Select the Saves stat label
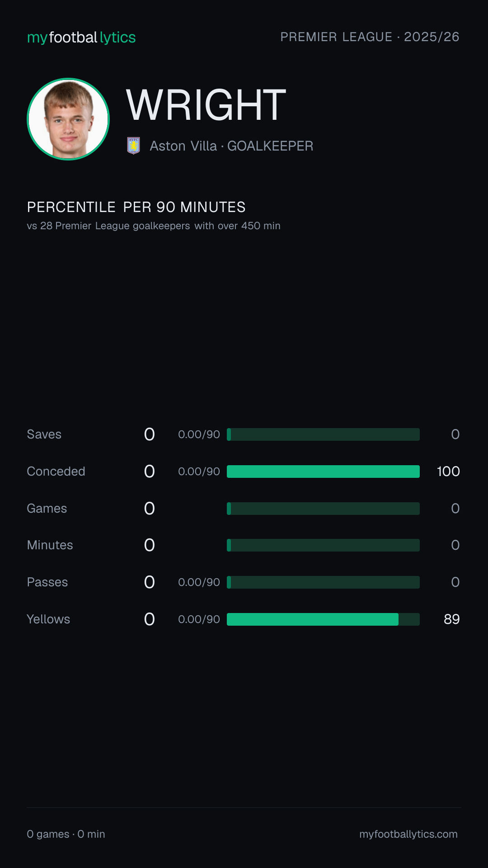488x868 pixels. coord(44,434)
